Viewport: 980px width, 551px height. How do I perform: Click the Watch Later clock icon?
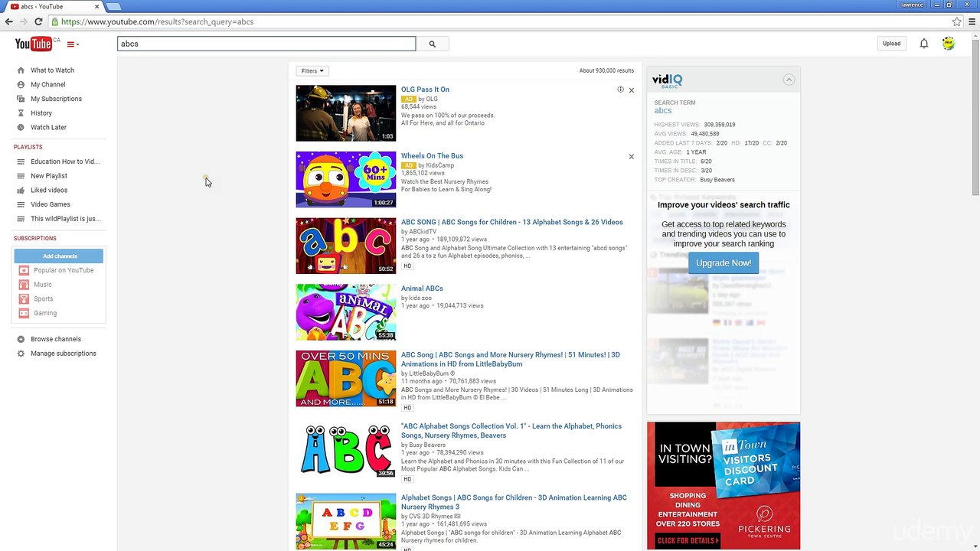[x=21, y=127]
